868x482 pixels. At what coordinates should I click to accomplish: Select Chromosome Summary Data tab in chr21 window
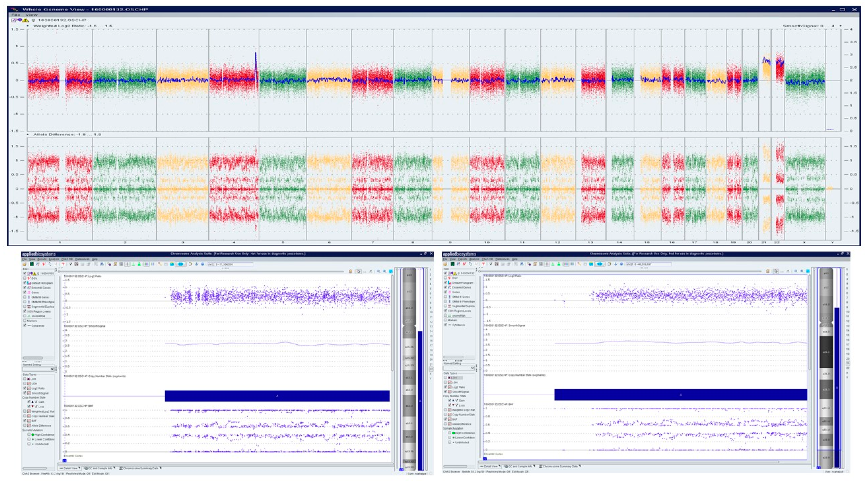(560, 466)
